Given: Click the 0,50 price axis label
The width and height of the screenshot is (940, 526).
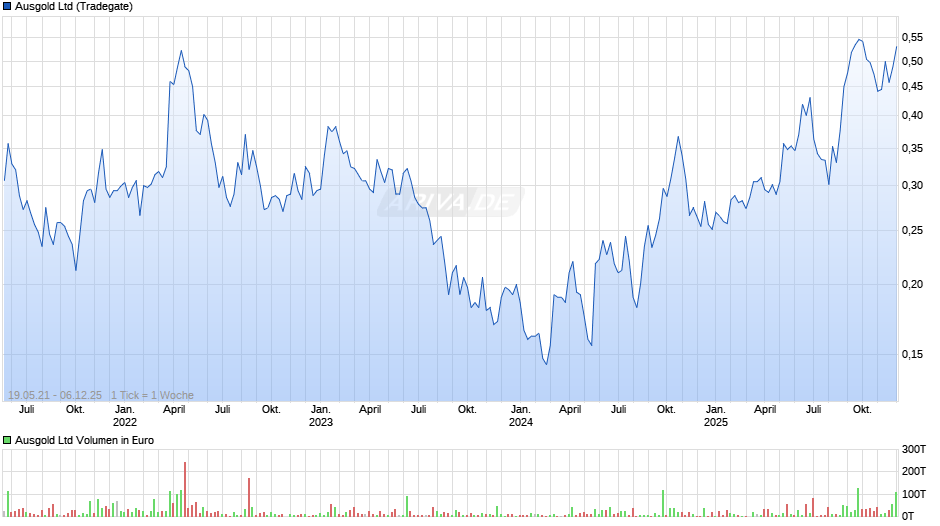Looking at the screenshot, I should point(912,61).
